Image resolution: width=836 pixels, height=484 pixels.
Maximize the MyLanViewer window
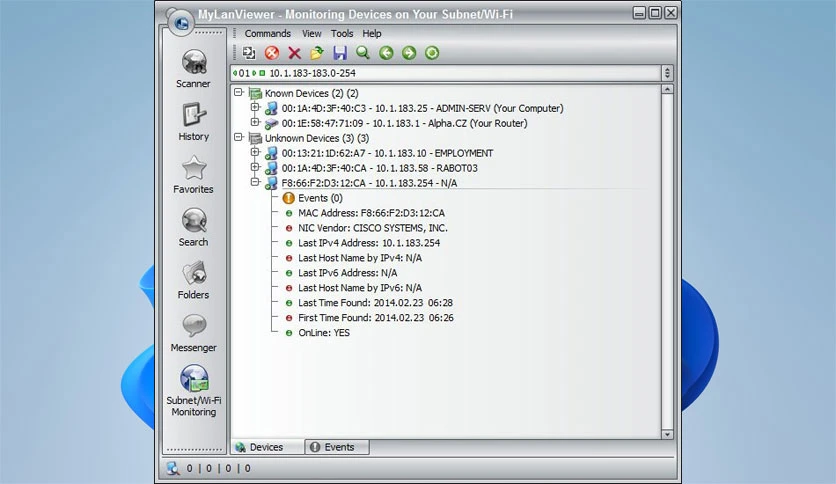(655, 13)
